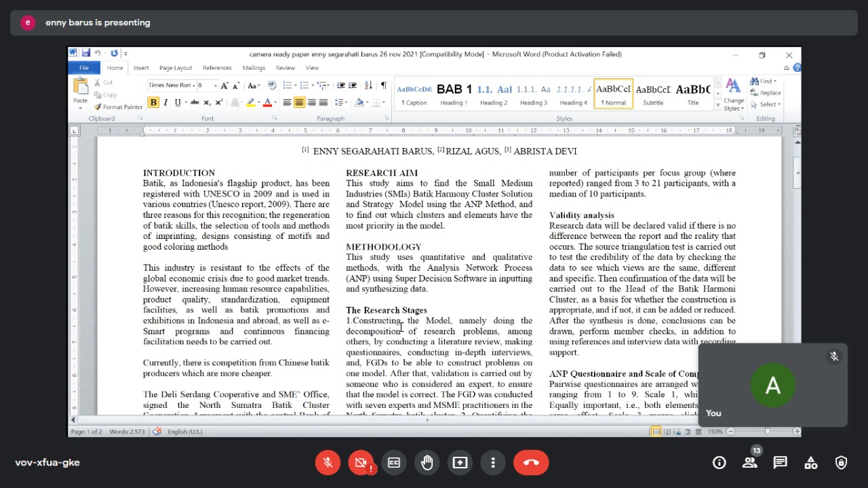Click the Word Help question mark icon
Screen dimensions: 868x488
[x=797, y=68]
